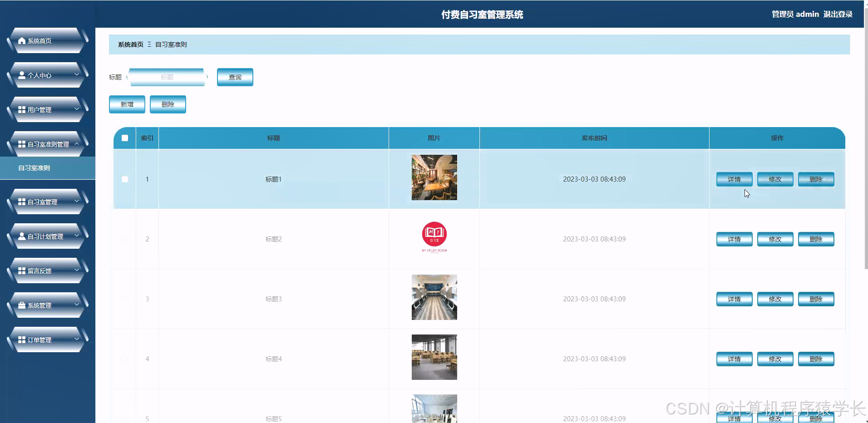
Task: Open 详情 for row 标题1
Action: pyautogui.click(x=735, y=179)
